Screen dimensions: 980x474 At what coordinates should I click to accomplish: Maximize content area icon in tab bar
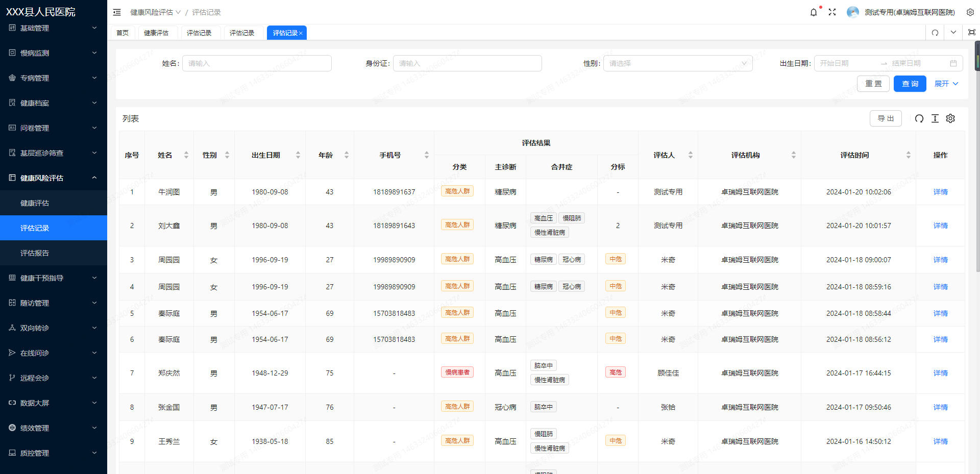pyautogui.click(x=972, y=32)
